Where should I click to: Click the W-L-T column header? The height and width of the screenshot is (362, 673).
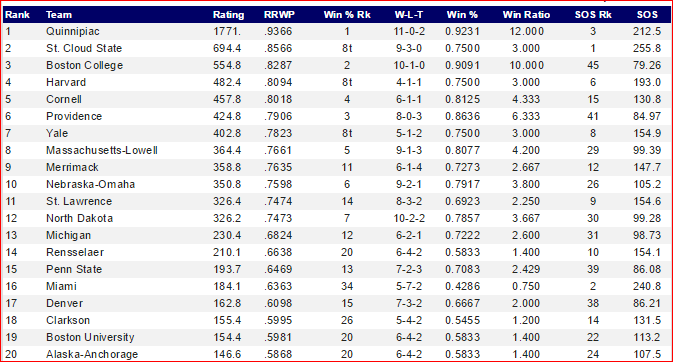pyautogui.click(x=409, y=15)
